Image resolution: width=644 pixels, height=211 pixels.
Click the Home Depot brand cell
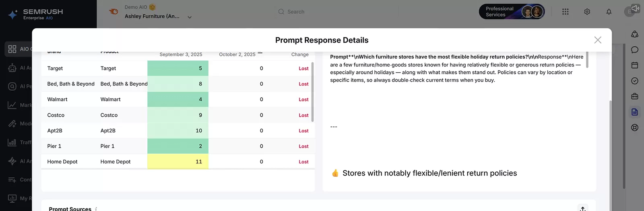(x=62, y=162)
